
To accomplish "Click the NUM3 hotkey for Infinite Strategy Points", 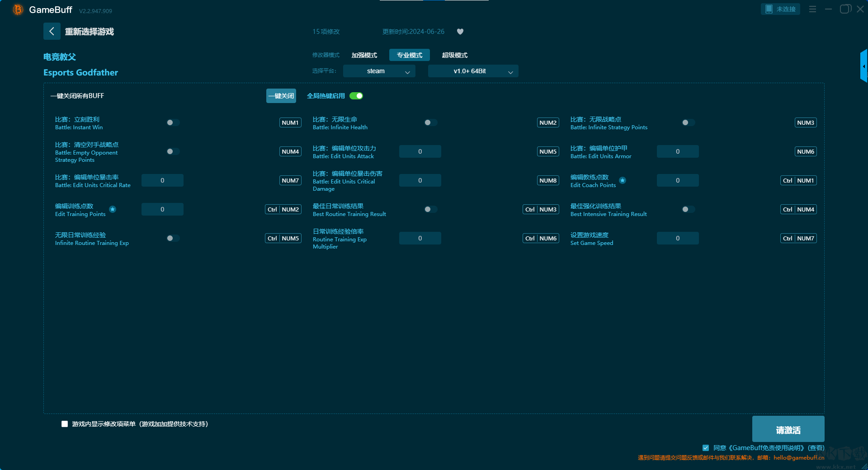I will (806, 122).
